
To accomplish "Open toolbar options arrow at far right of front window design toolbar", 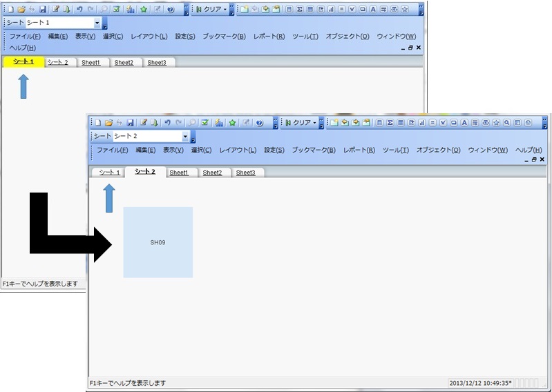I will pyautogui.click(x=544, y=123).
